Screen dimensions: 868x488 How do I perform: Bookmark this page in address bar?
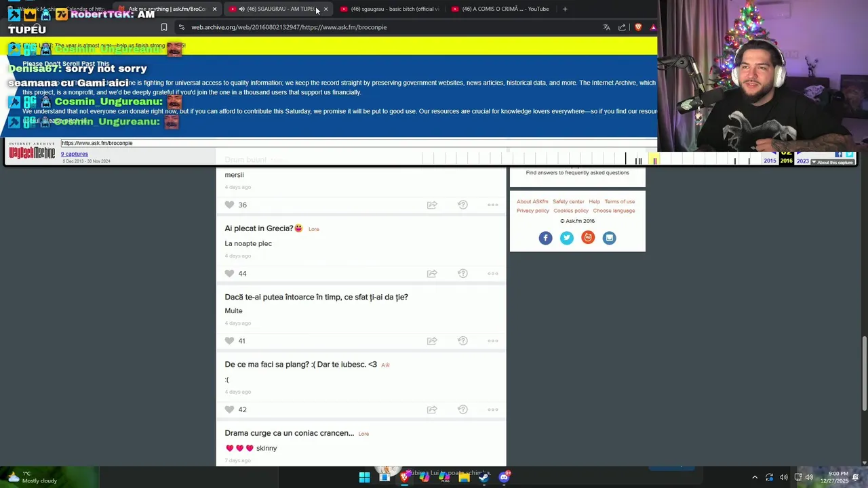163,27
